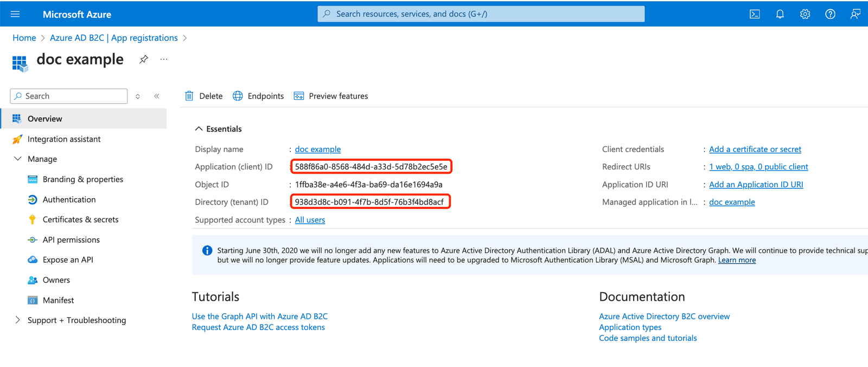This screenshot has width=868, height=367.
Task: Open the help question mark icon
Action: click(x=830, y=14)
